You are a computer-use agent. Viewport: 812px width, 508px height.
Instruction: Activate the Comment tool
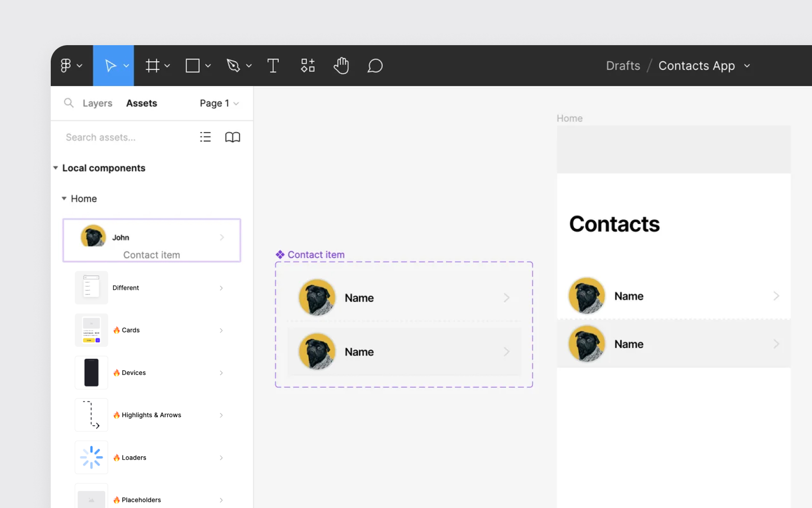pos(375,66)
